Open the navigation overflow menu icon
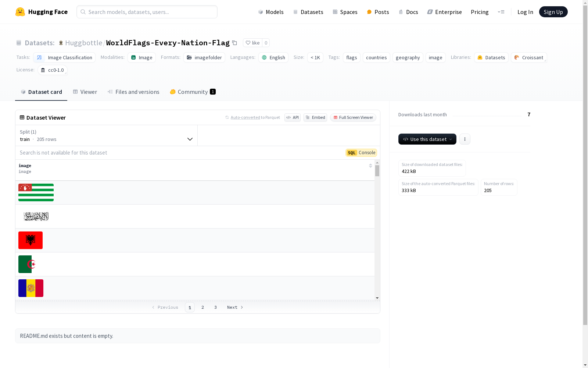The height and width of the screenshot is (368, 588). 501,12
